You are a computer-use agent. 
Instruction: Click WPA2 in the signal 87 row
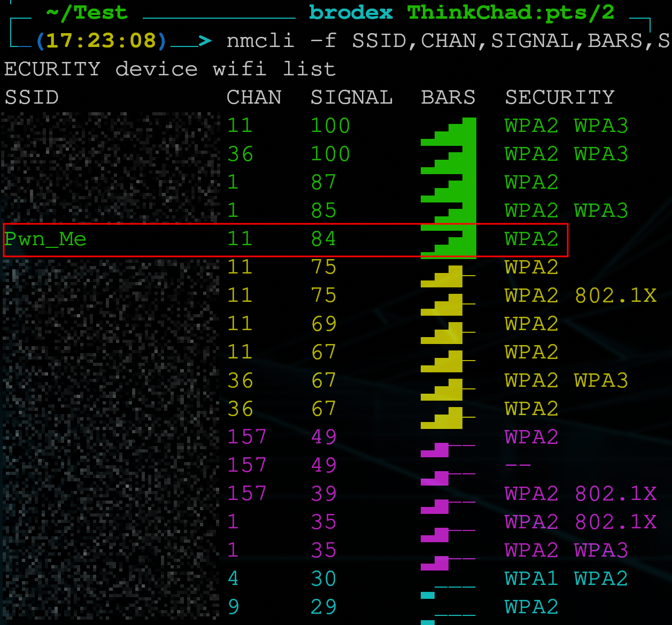point(531,182)
